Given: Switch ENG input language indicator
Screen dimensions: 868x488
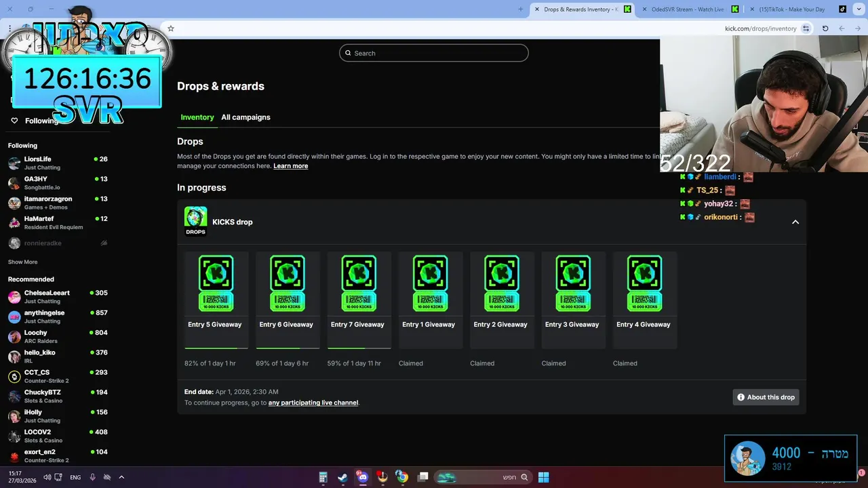Looking at the screenshot, I should click(75, 477).
